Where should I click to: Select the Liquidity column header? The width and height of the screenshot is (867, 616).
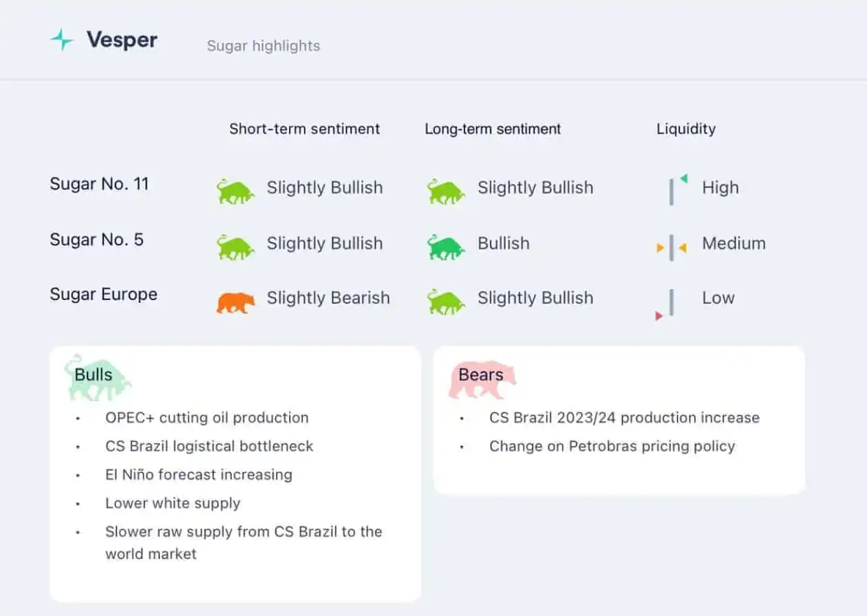[686, 129]
